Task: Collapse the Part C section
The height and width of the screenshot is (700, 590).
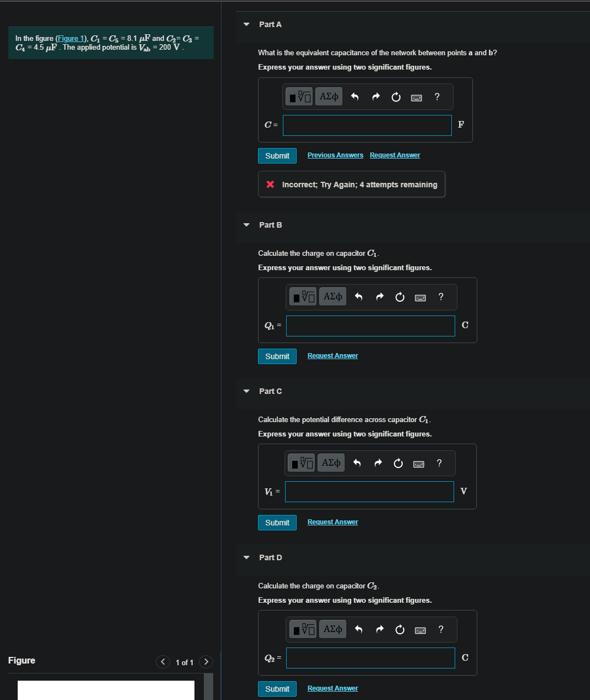Action: tap(246, 391)
